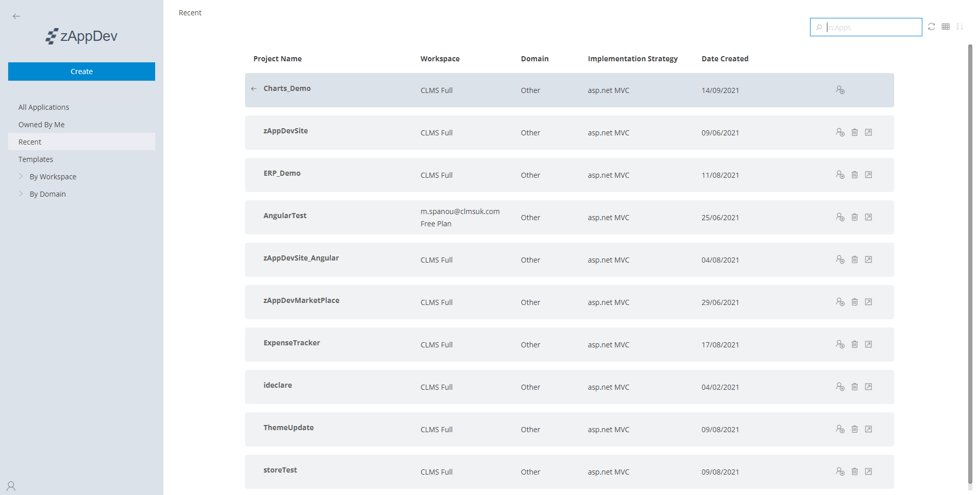
Task: Toggle the Z-A sort order icon
Action: [960, 27]
